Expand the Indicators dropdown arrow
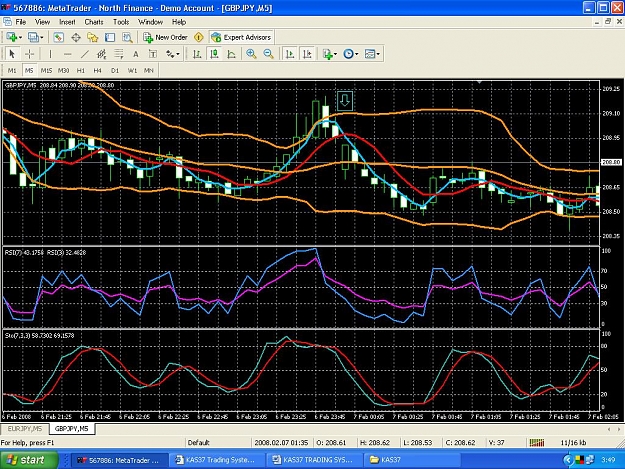 pyautogui.click(x=336, y=54)
